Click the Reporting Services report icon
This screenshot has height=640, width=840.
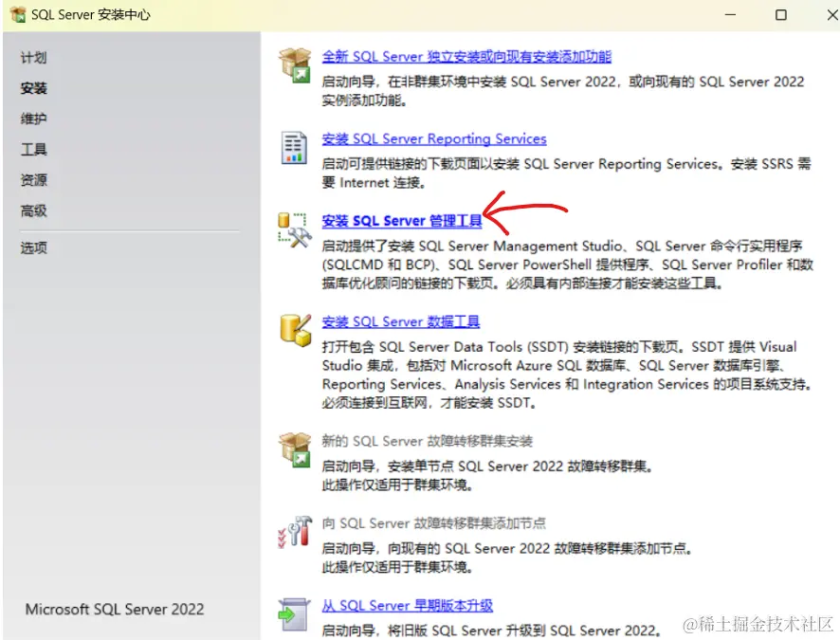pyautogui.click(x=294, y=147)
